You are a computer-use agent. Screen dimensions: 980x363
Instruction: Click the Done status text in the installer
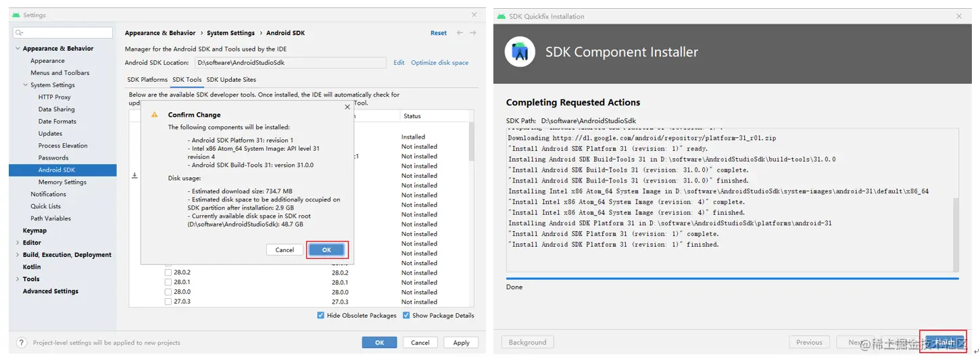coord(514,287)
